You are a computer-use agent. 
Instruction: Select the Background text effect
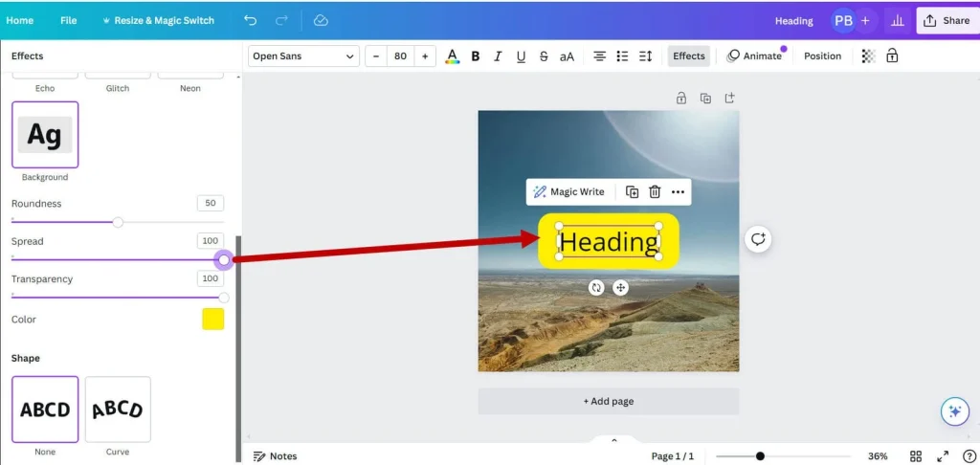[x=45, y=135]
